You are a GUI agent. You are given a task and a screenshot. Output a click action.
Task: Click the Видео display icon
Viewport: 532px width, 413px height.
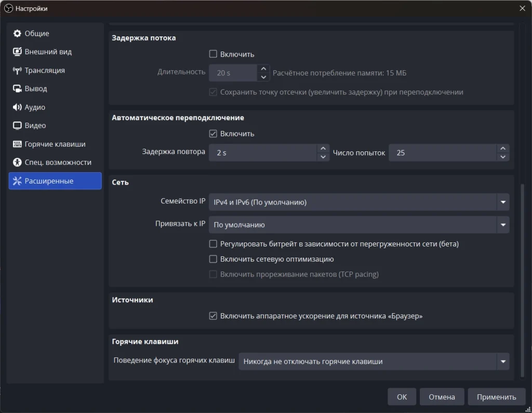coord(17,126)
